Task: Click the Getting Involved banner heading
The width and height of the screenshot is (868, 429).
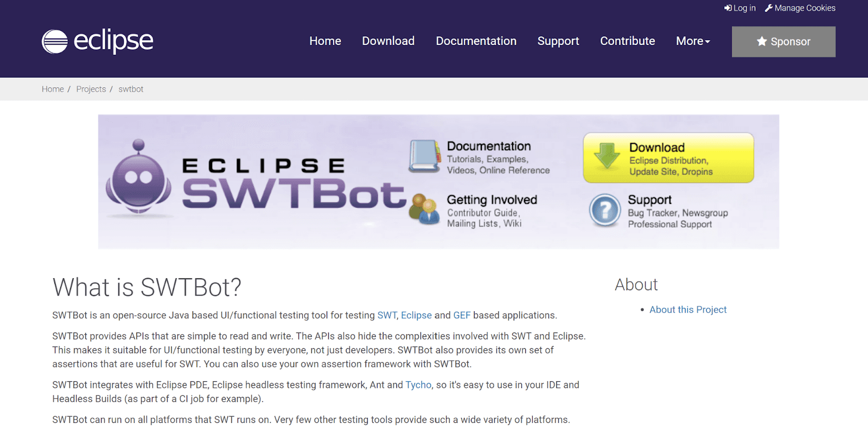Action: click(x=492, y=200)
